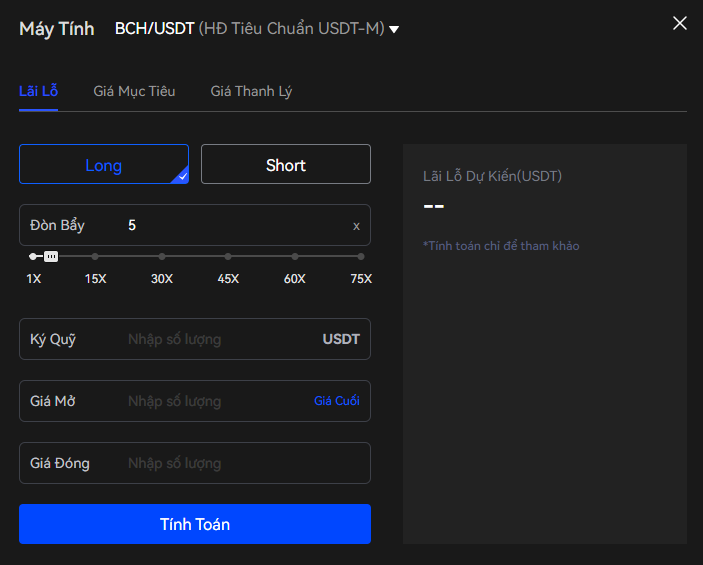
Task: Click the Tính Toán calculate button
Action: 195,524
